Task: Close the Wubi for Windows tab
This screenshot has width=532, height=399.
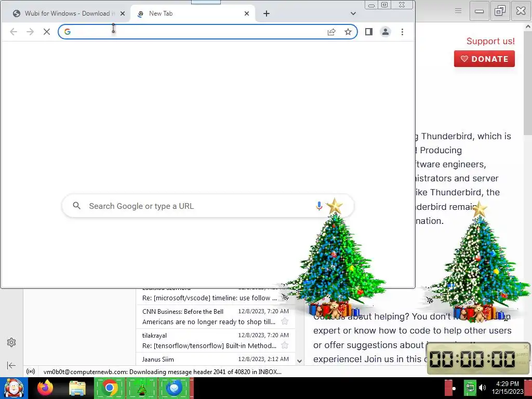Action: [123, 14]
